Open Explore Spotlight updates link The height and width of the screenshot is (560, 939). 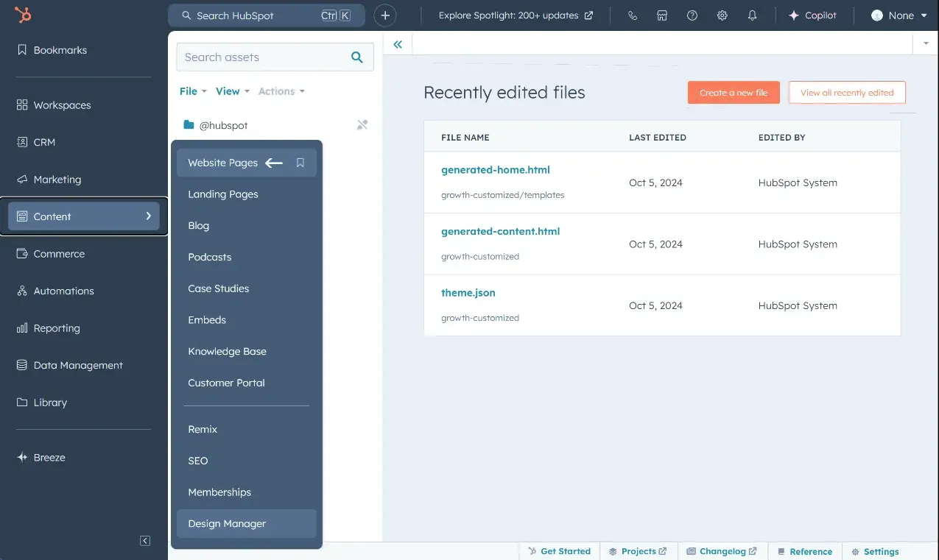click(x=516, y=15)
